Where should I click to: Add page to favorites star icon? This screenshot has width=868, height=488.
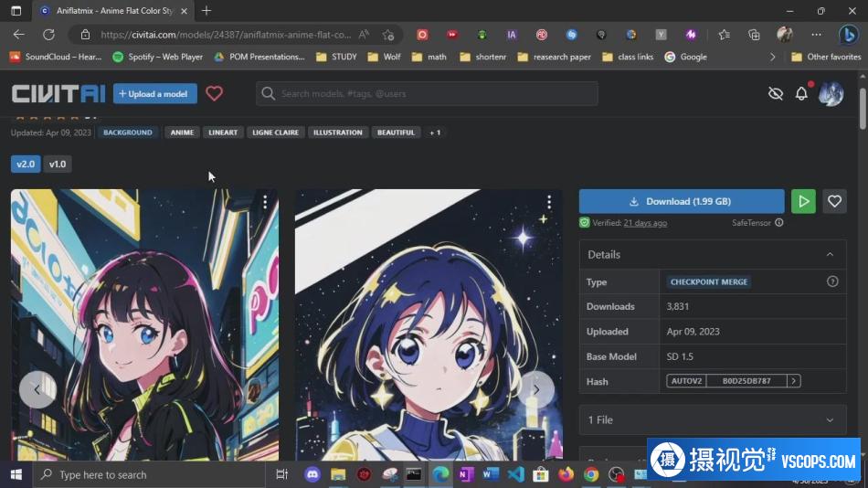coord(388,35)
